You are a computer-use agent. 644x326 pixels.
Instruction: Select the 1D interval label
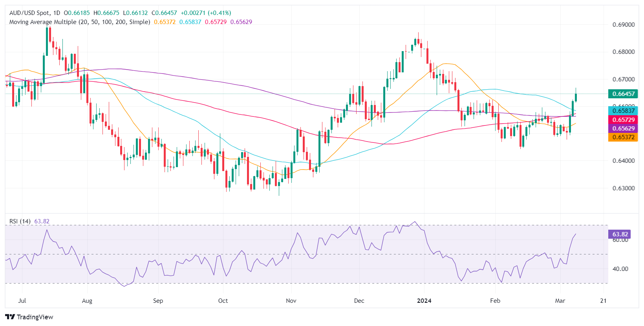(56, 13)
